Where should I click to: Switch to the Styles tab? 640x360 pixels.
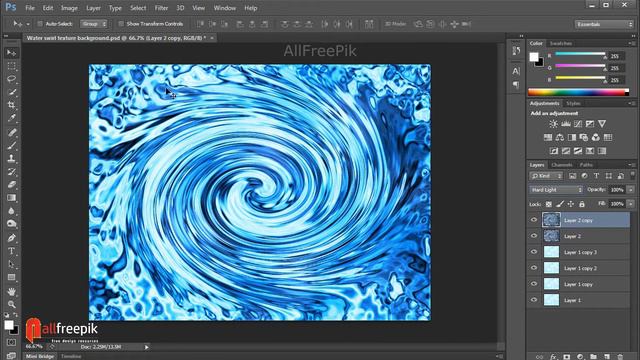point(573,104)
